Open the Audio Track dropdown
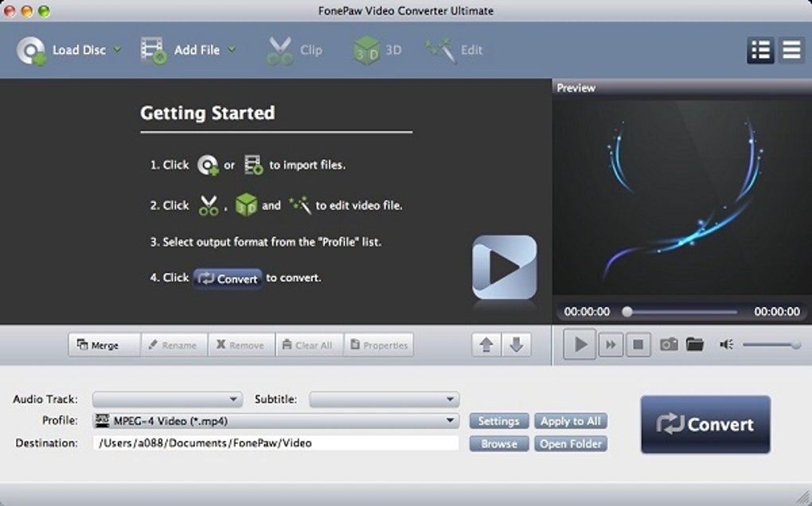The height and width of the screenshot is (506, 812). (x=167, y=399)
